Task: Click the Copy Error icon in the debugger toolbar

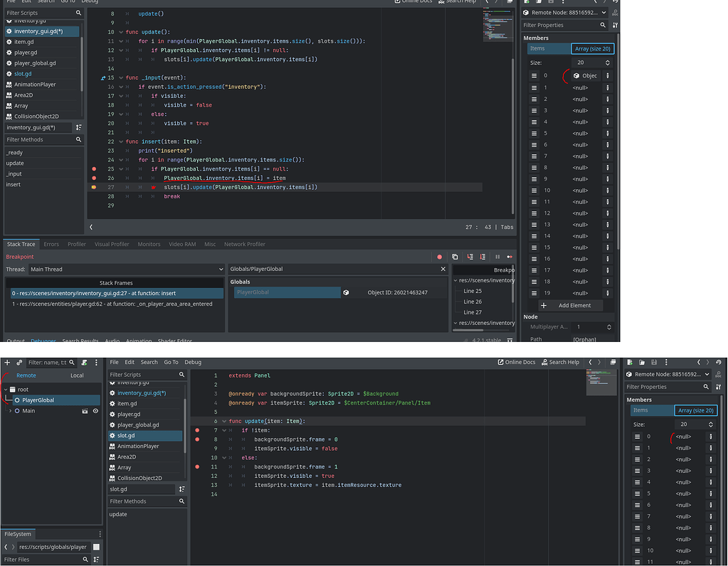Action: (455, 257)
